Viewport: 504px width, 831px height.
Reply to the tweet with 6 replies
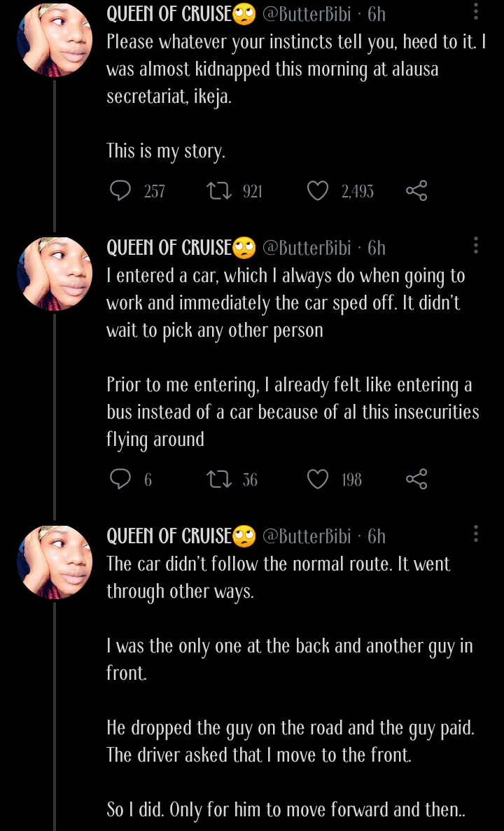(120, 479)
